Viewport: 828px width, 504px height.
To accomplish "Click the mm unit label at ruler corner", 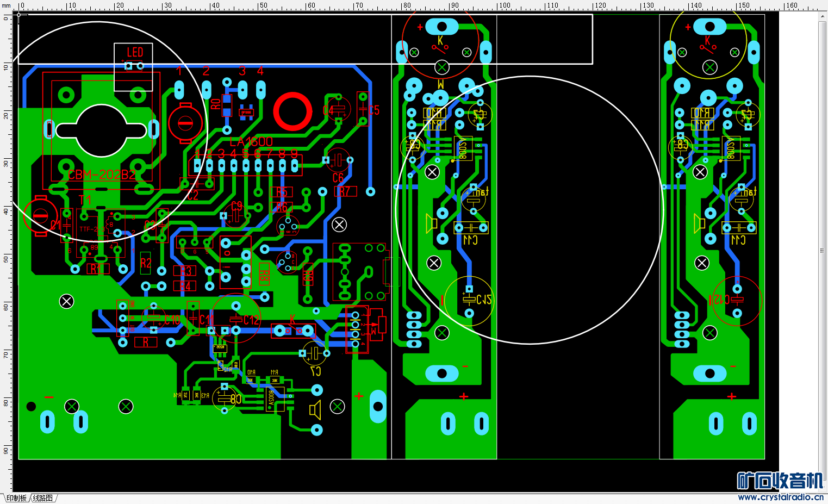I will tap(6, 5).
